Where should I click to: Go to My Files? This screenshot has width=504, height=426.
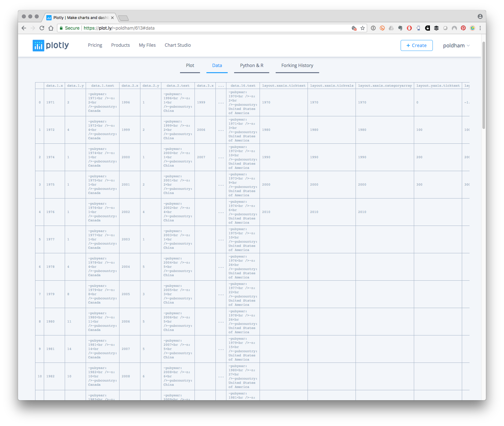(x=147, y=45)
